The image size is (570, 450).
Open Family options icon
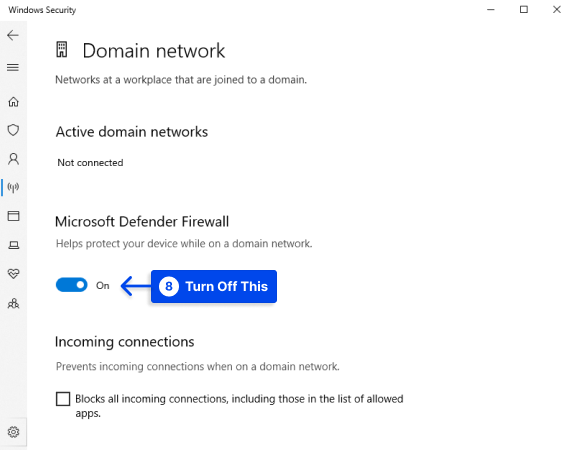[x=13, y=303]
